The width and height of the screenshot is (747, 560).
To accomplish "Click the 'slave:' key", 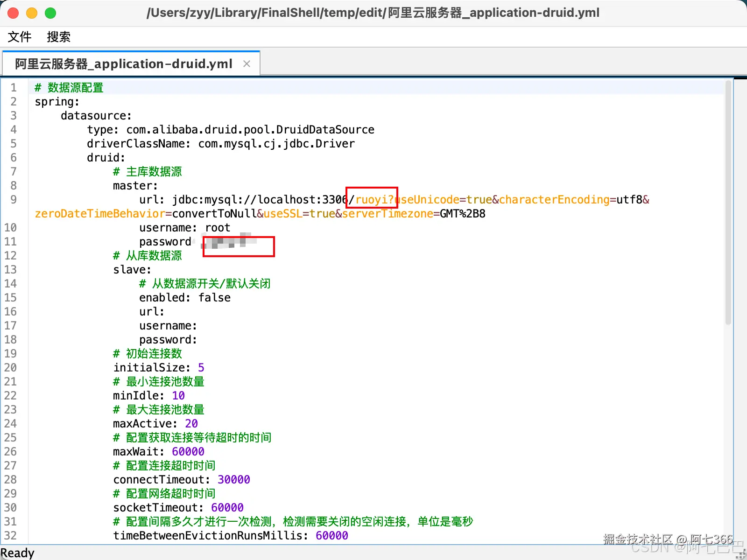I will [x=132, y=270].
